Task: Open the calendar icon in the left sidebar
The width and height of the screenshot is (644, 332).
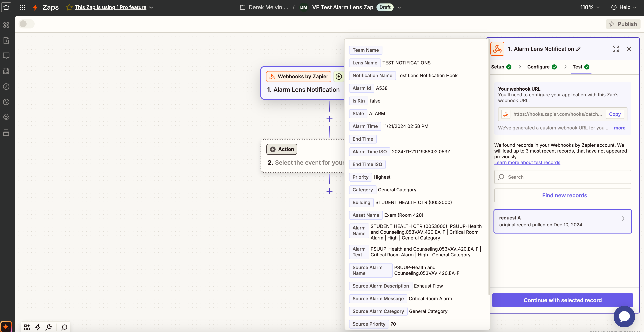Action: [6, 71]
